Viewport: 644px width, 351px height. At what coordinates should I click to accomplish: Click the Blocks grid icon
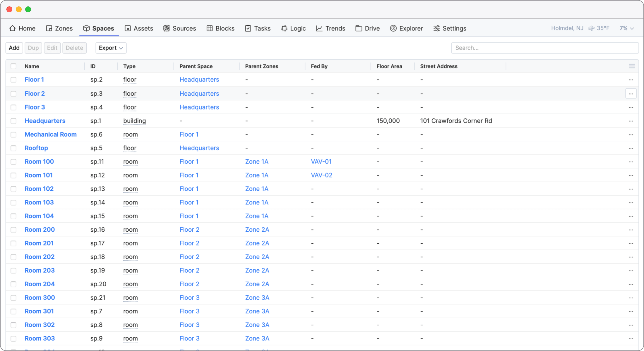click(x=210, y=28)
